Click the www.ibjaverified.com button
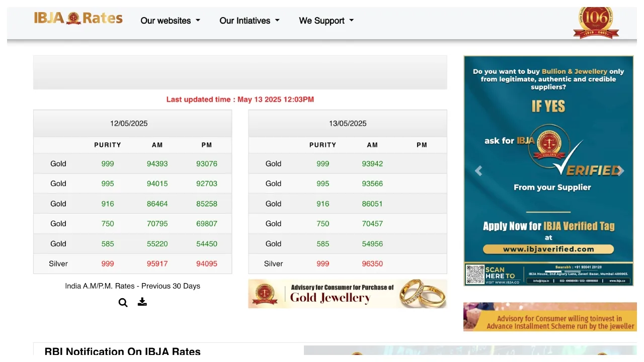Image resolution: width=644 pixels, height=362 pixels. pyautogui.click(x=548, y=249)
